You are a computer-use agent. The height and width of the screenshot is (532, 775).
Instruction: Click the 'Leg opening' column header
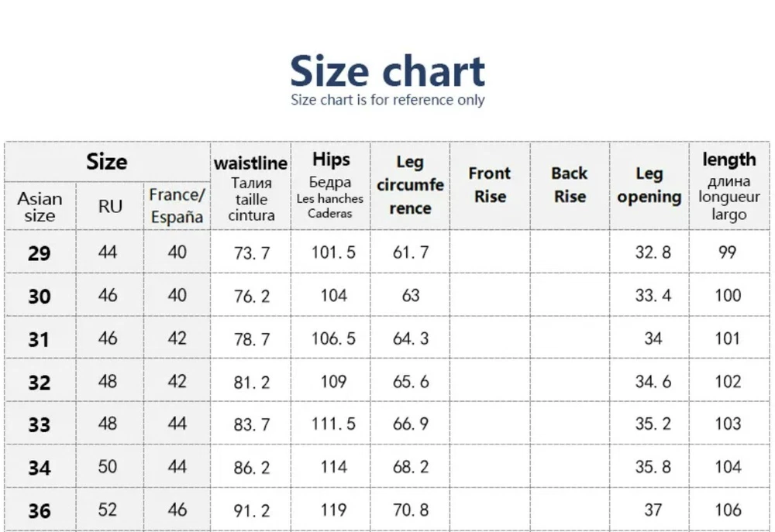(x=649, y=185)
